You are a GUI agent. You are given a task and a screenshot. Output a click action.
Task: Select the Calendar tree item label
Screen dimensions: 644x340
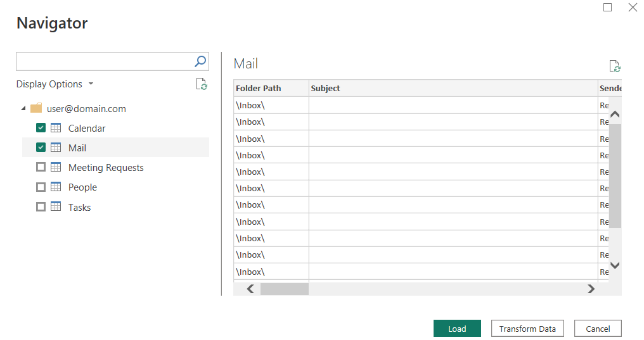87,129
